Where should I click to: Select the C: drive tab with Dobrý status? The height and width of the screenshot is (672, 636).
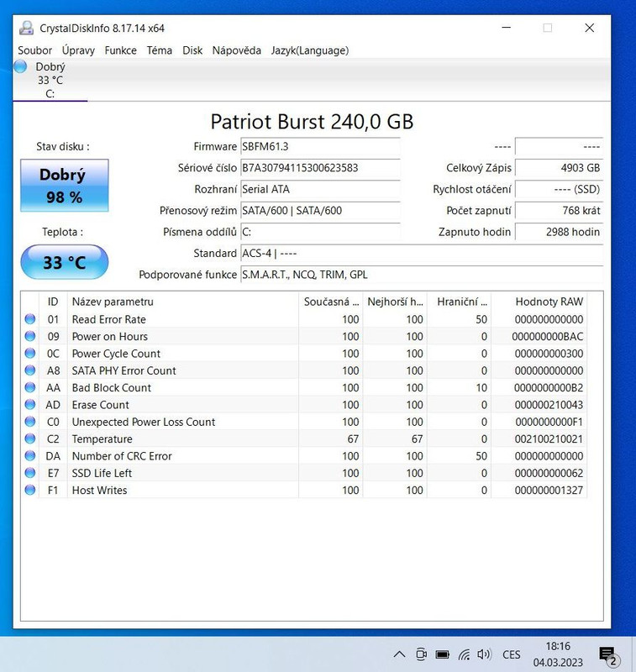click(x=50, y=80)
